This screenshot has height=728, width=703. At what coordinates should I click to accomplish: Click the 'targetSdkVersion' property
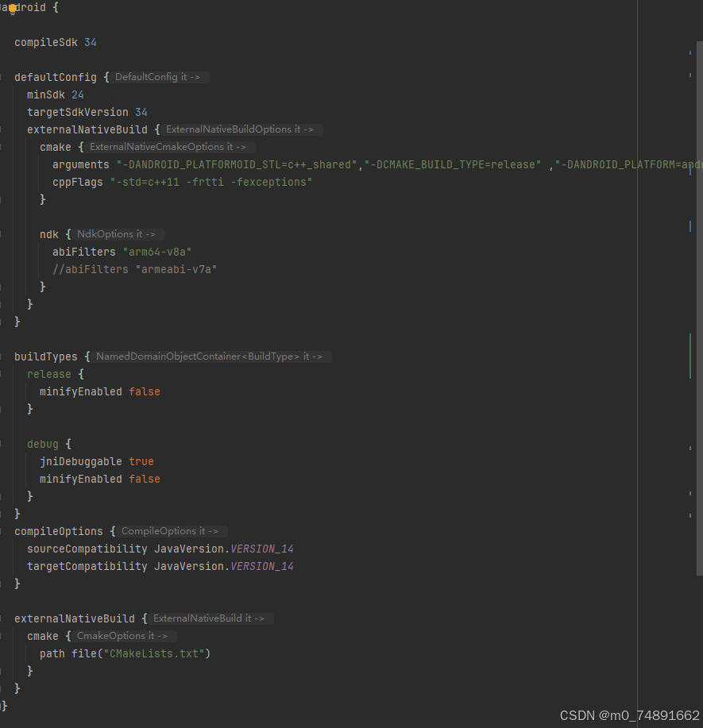78,113
